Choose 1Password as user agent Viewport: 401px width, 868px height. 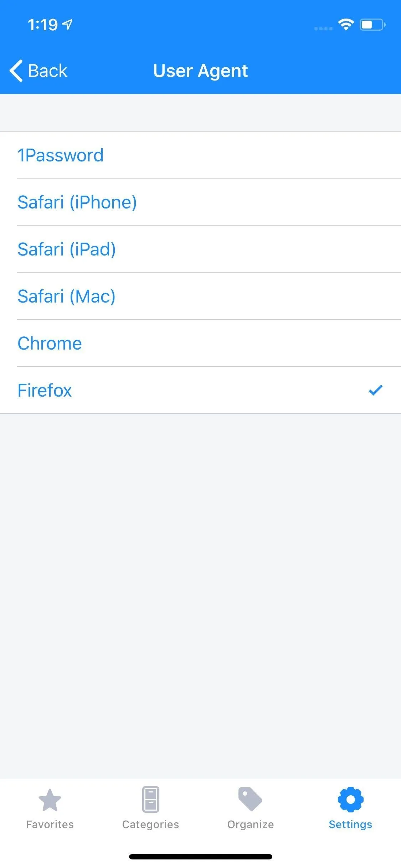(x=200, y=155)
